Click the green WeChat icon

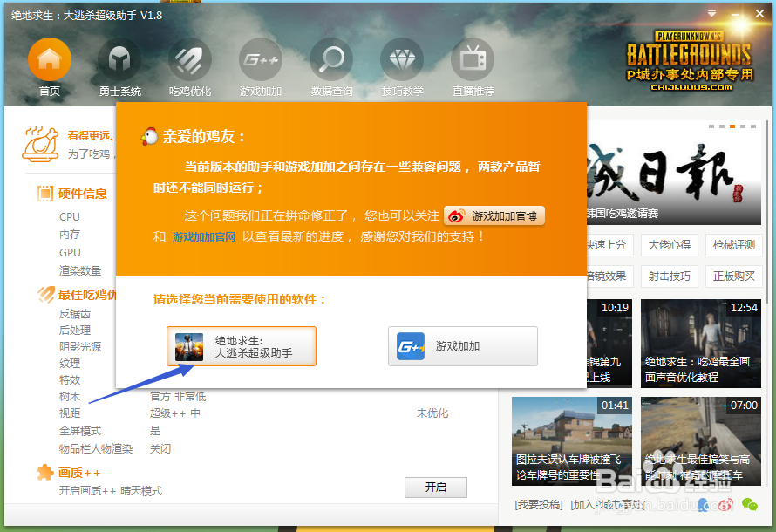[x=749, y=504]
